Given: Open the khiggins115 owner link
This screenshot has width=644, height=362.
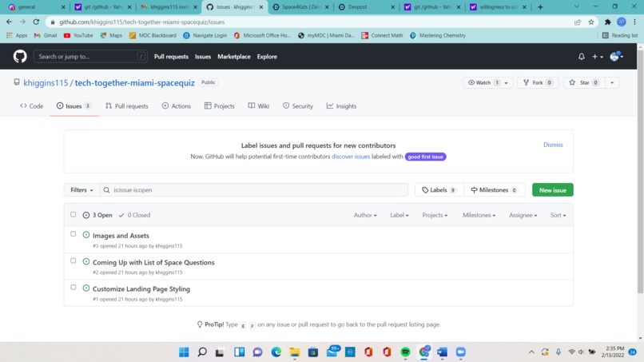Looking at the screenshot, I should [x=46, y=82].
